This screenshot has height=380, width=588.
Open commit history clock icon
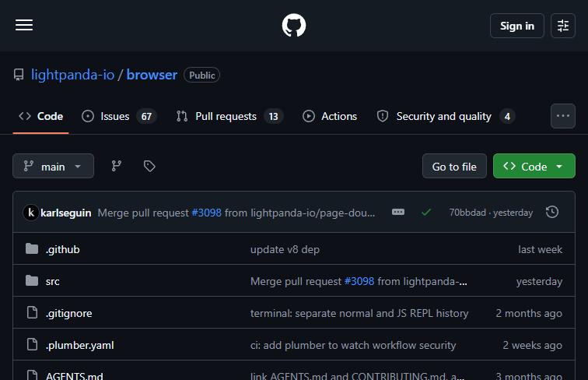(552, 212)
